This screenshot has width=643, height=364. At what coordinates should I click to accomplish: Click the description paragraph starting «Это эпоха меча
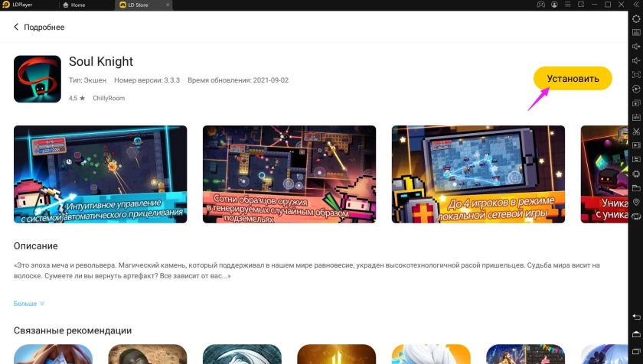pos(307,271)
